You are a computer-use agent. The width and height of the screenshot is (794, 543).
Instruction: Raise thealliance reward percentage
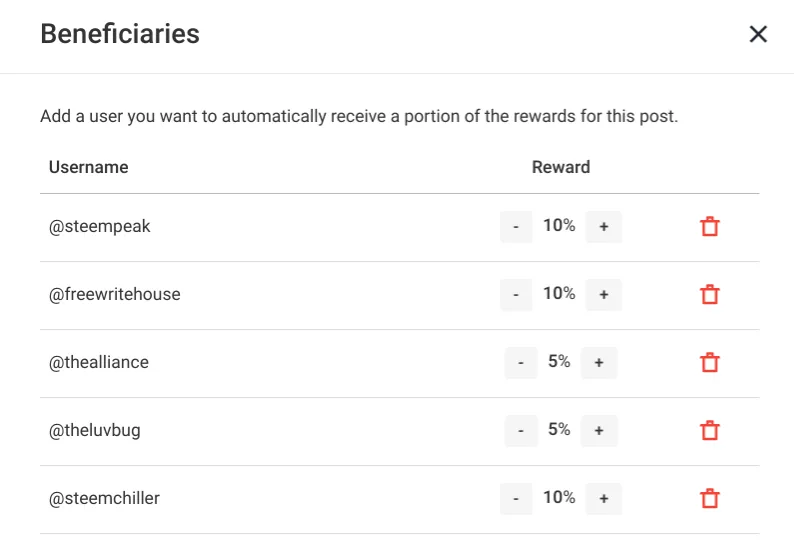(x=599, y=363)
